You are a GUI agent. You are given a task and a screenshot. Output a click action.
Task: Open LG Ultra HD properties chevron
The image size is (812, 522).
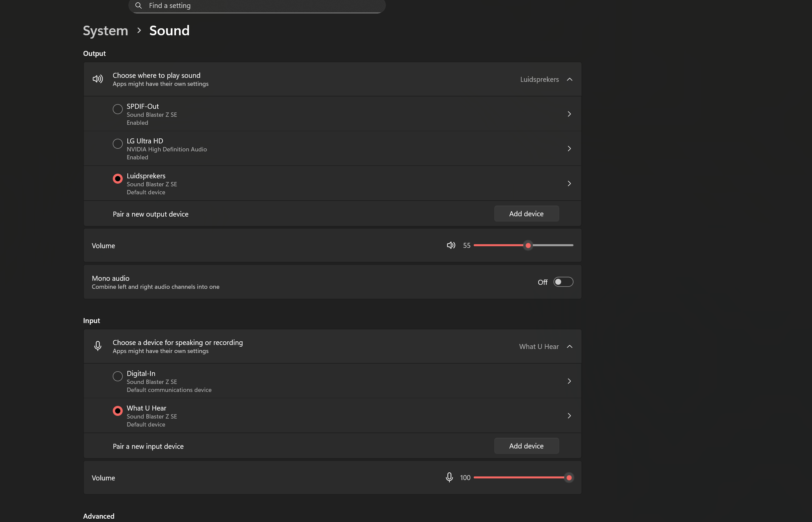pos(569,148)
